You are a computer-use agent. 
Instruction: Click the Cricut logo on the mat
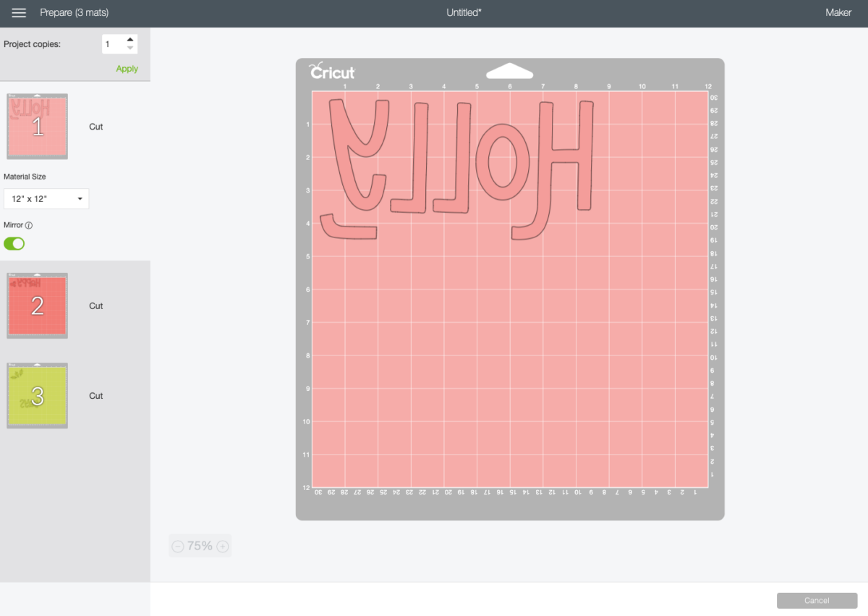pyautogui.click(x=333, y=72)
